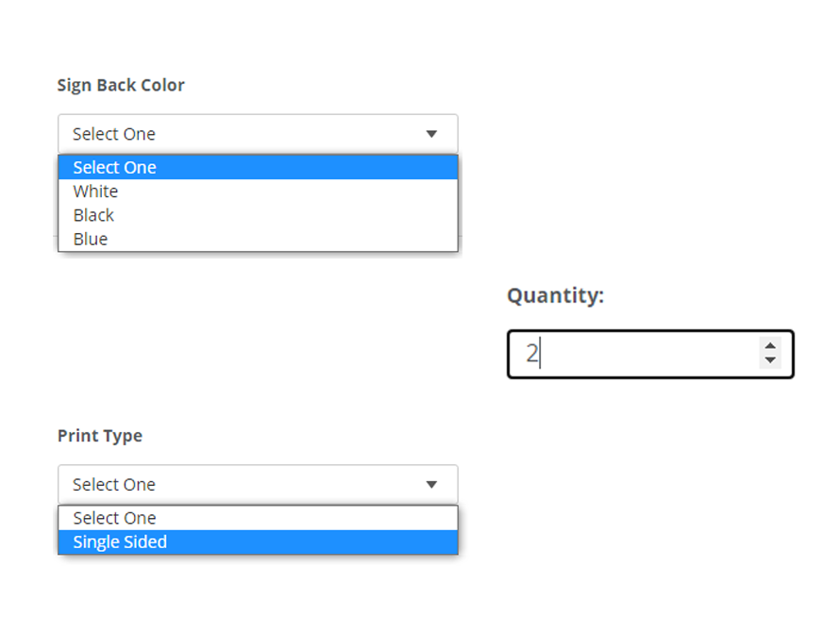Click the Sign Back Color label
The height and width of the screenshot is (617, 840).
(x=121, y=85)
